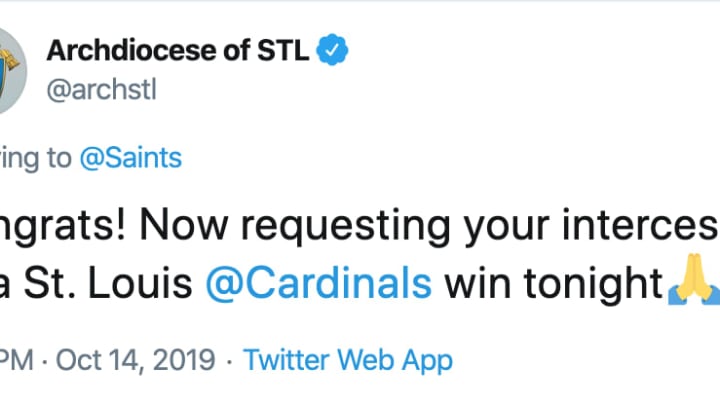720x405 pixels.
Task: Click the words 'win tonight' in tweet
Action: tap(554, 283)
